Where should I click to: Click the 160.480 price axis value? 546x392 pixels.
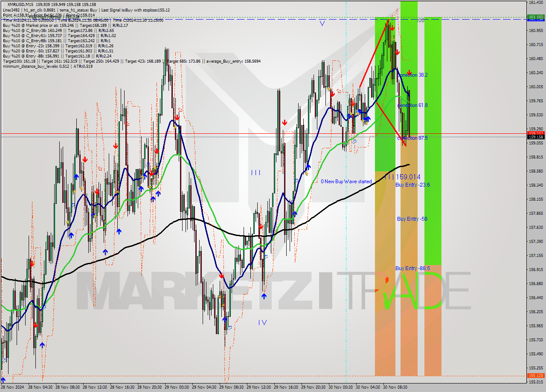(x=536, y=59)
